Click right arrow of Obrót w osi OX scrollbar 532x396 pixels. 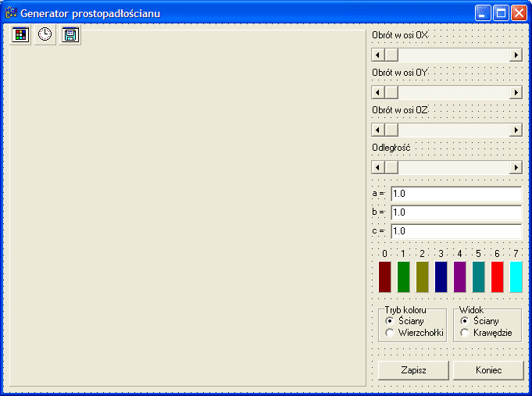click(515, 55)
